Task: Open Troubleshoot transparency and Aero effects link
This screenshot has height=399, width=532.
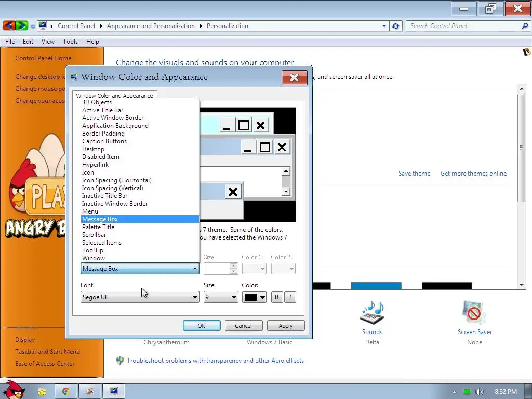Action: coord(216,361)
